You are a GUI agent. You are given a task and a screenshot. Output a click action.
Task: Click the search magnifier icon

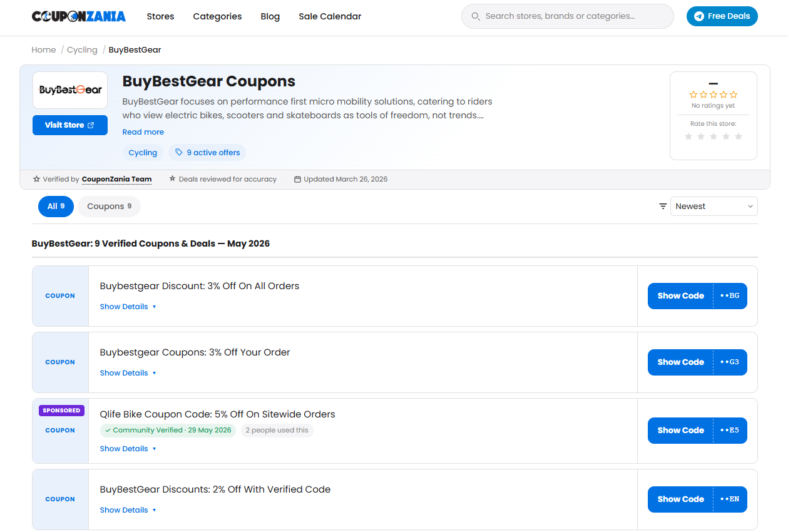[x=476, y=16]
